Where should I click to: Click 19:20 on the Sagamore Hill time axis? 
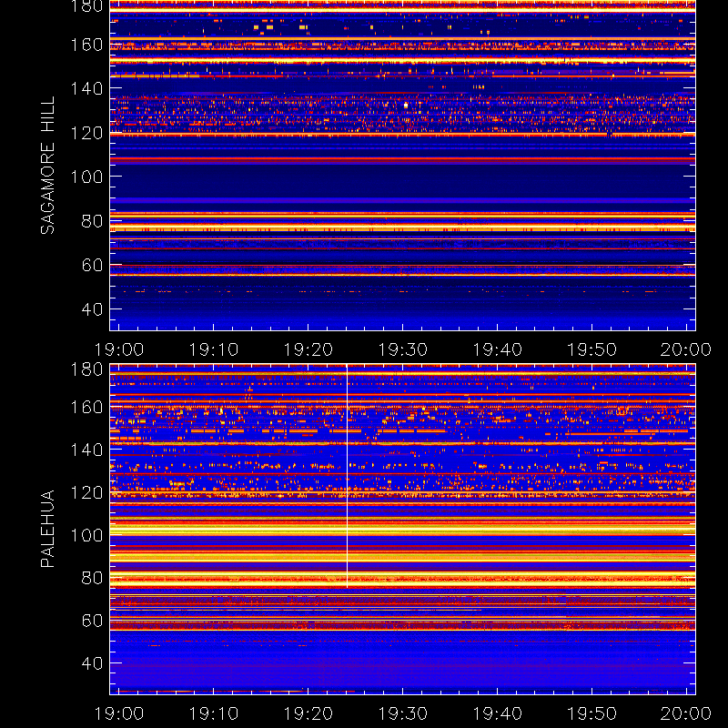tap(308, 349)
